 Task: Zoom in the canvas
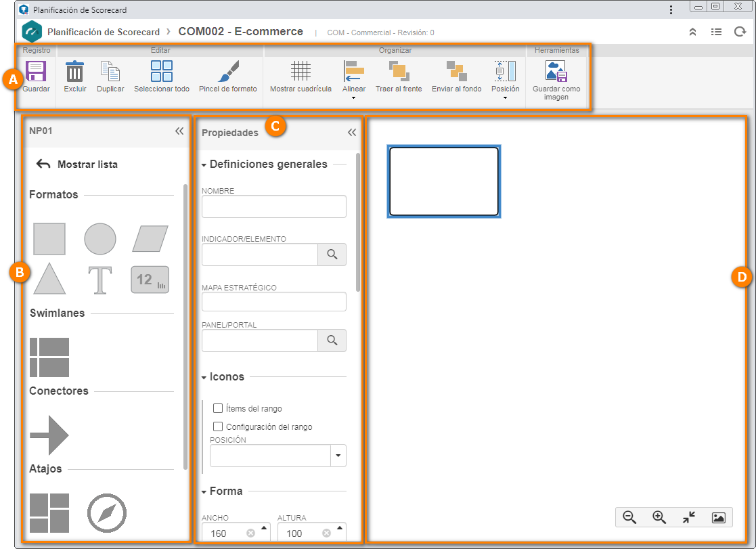659,517
